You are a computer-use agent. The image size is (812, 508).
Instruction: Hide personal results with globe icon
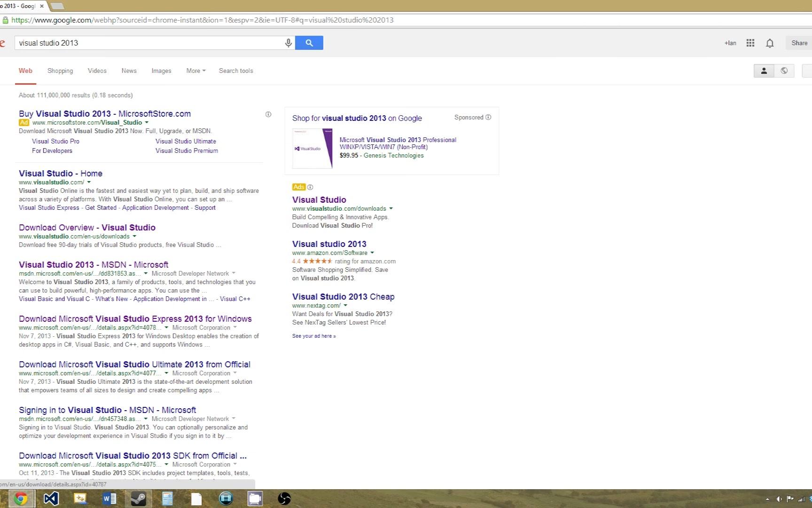784,71
